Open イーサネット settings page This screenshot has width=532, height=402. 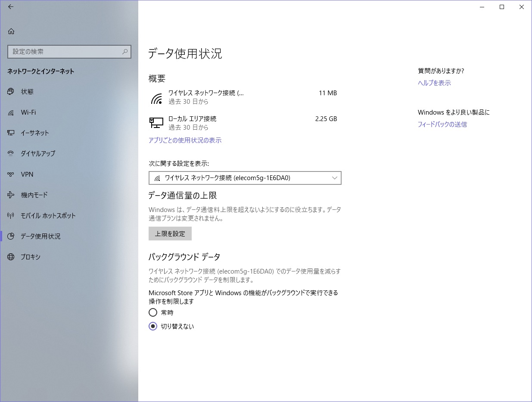(x=69, y=133)
